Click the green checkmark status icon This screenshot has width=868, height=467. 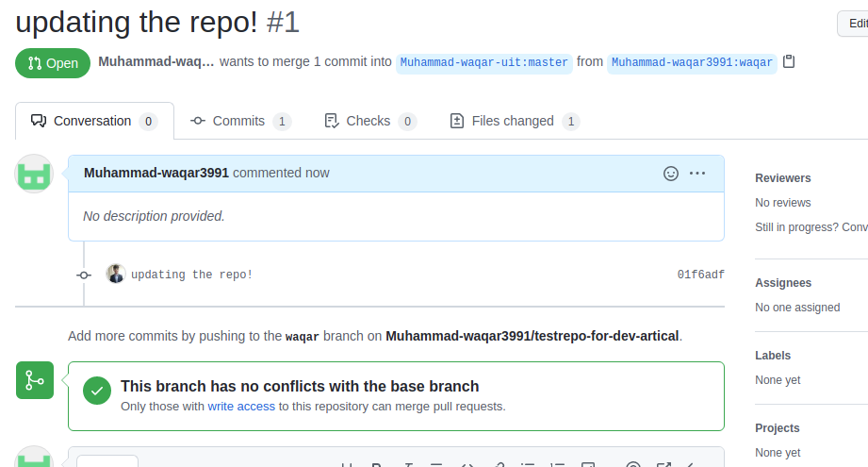coord(97,391)
